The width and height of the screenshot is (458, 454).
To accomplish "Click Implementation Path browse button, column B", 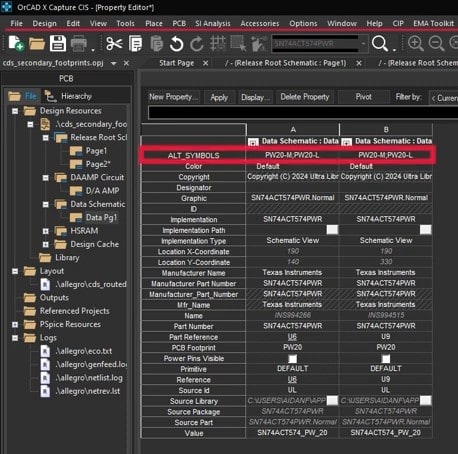I will (x=426, y=230).
